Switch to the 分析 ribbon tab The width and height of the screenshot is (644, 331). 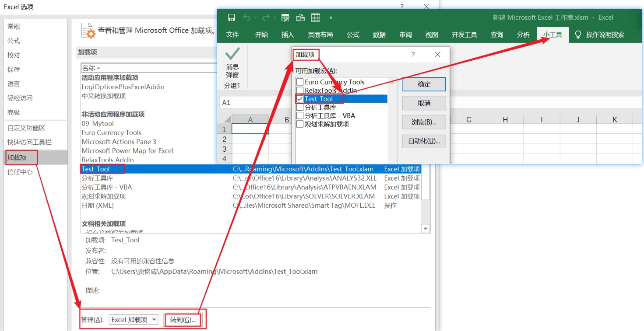(x=523, y=35)
